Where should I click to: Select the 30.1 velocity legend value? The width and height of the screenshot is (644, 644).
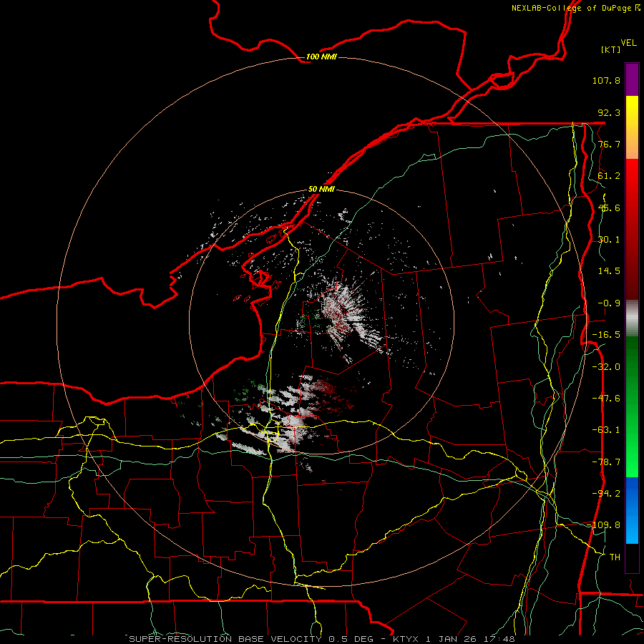click(609, 240)
